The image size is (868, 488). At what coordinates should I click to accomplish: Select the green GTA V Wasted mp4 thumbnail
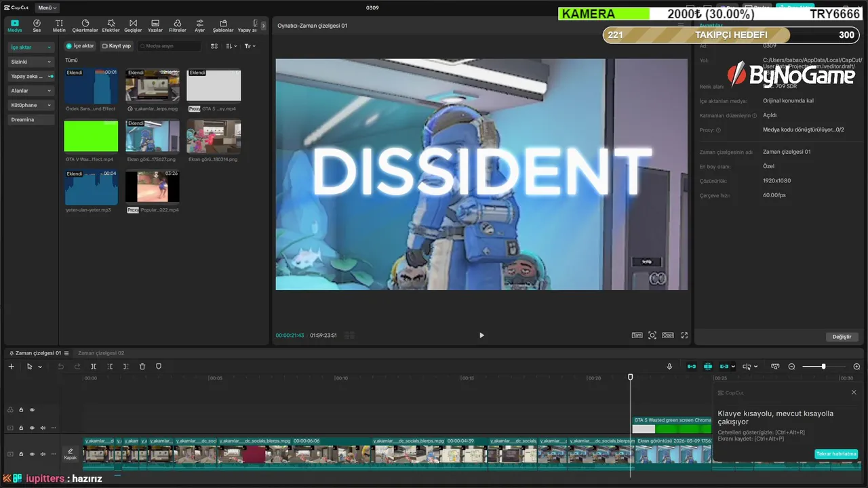coord(91,136)
